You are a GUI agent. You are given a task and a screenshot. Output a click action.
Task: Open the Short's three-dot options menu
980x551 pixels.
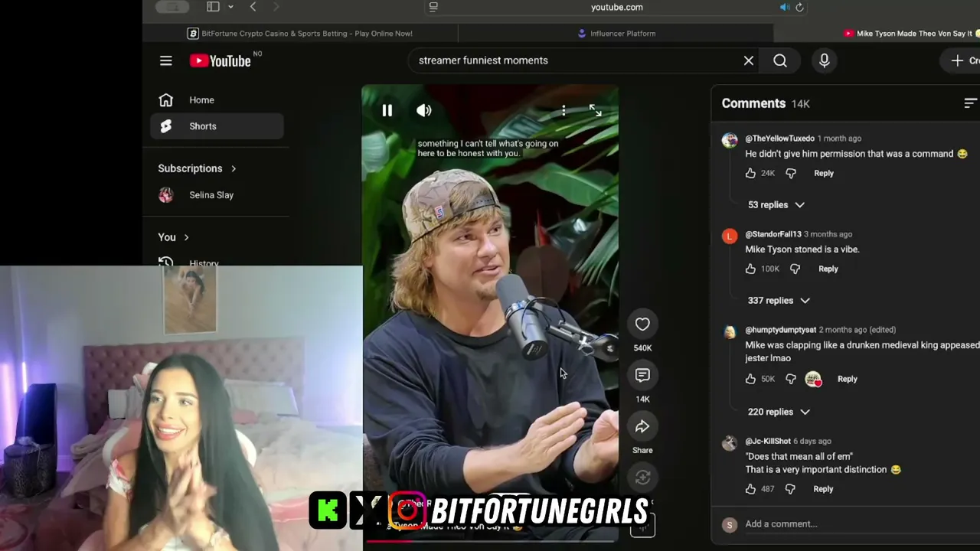point(563,111)
